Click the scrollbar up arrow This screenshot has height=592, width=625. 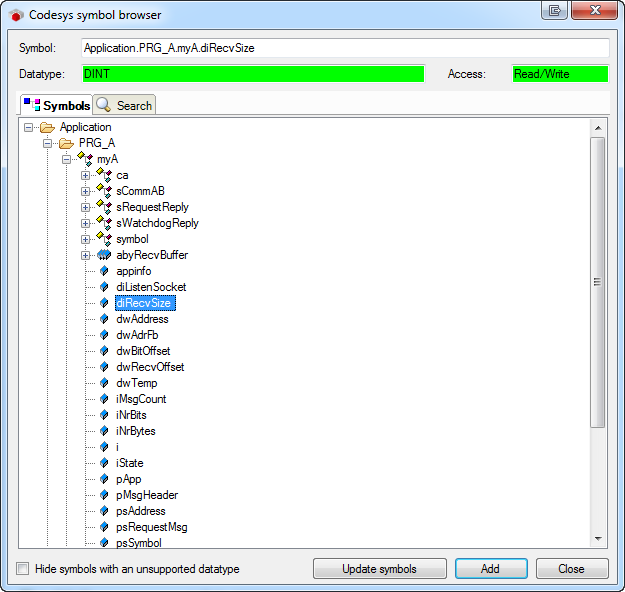click(x=598, y=128)
